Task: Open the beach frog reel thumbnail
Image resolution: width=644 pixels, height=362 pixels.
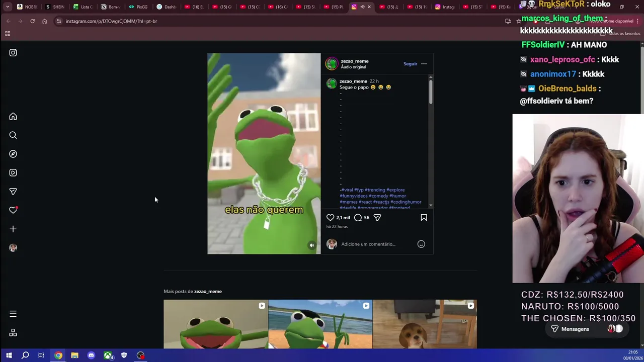Action: [320, 324]
